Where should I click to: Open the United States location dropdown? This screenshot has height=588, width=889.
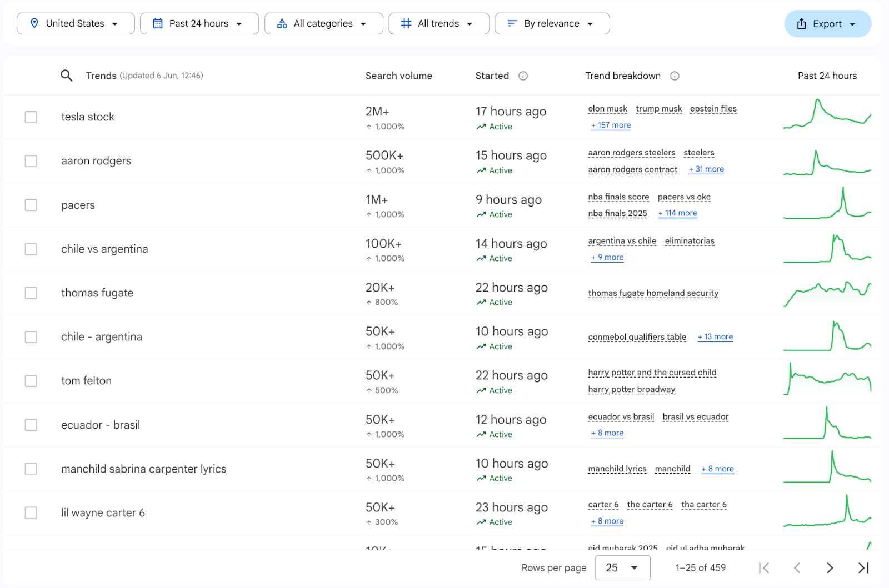[76, 23]
